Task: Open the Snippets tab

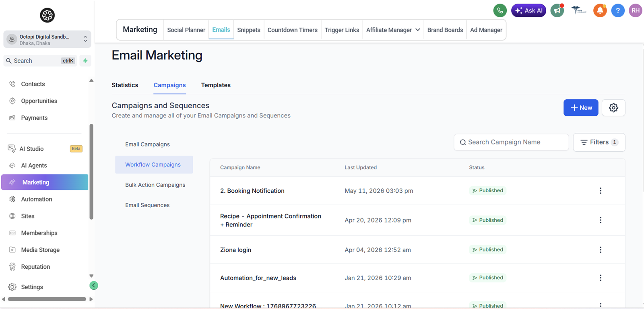Action: tap(248, 30)
